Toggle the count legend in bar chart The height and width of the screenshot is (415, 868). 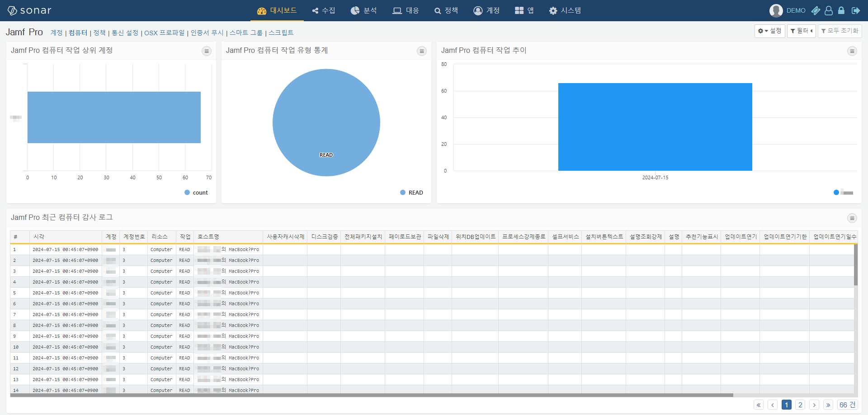click(x=196, y=192)
